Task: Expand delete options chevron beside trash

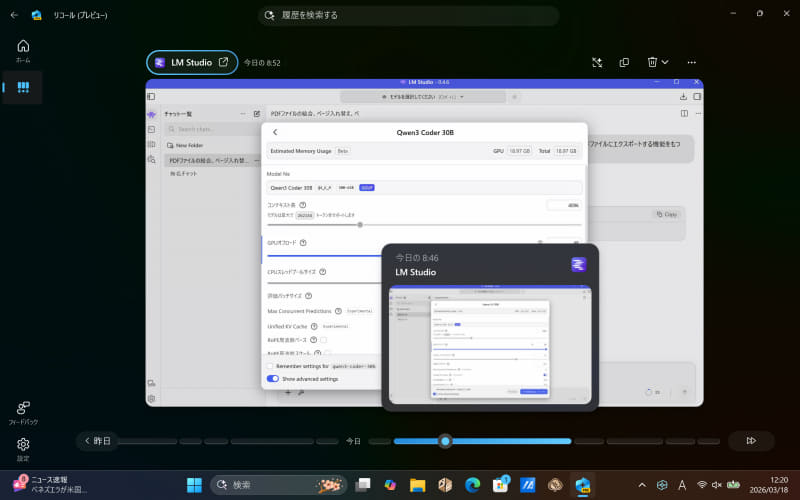Action: pos(665,62)
